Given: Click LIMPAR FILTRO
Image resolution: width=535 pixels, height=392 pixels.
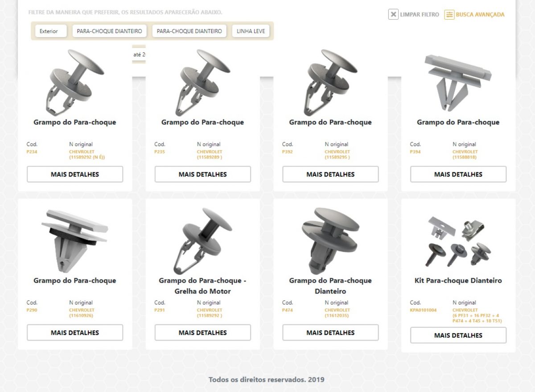Looking at the screenshot, I should point(418,15).
